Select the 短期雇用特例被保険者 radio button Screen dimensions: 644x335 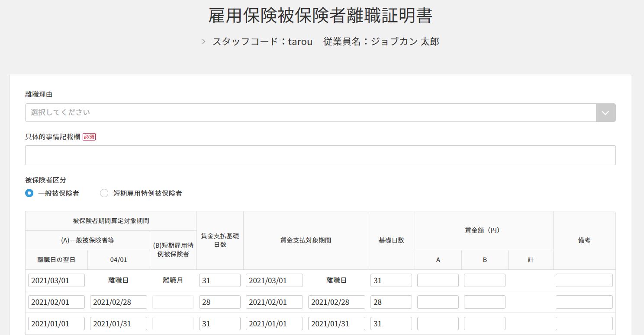(x=104, y=194)
